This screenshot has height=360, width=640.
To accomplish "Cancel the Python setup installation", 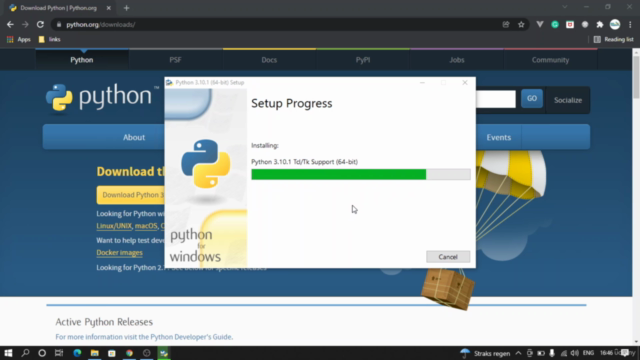I will point(448,257).
